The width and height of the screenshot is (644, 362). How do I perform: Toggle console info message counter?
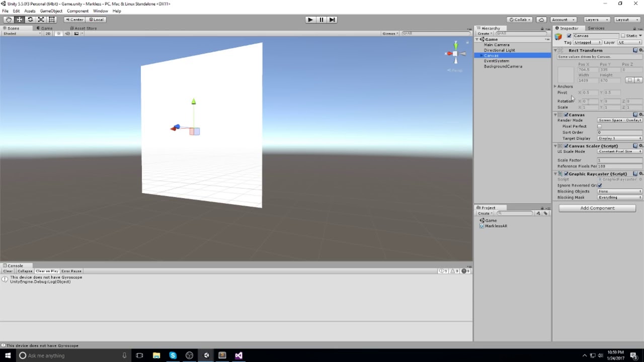pyautogui.click(x=443, y=271)
